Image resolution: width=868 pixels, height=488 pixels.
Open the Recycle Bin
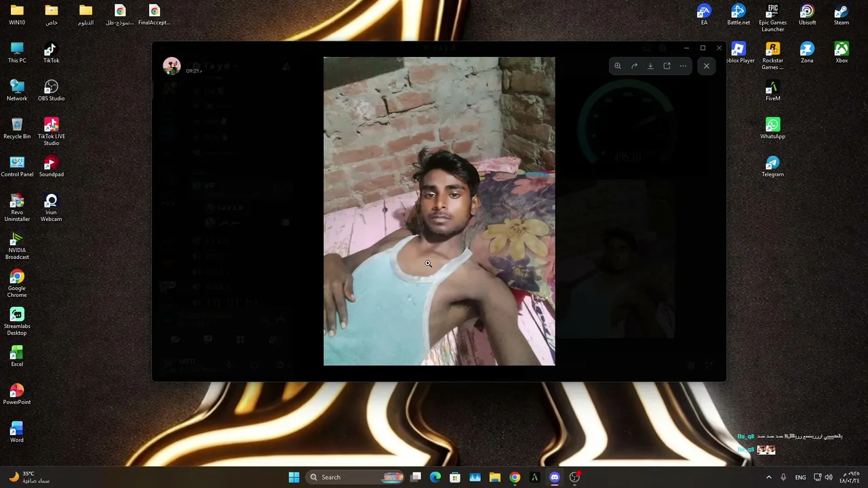(x=17, y=129)
